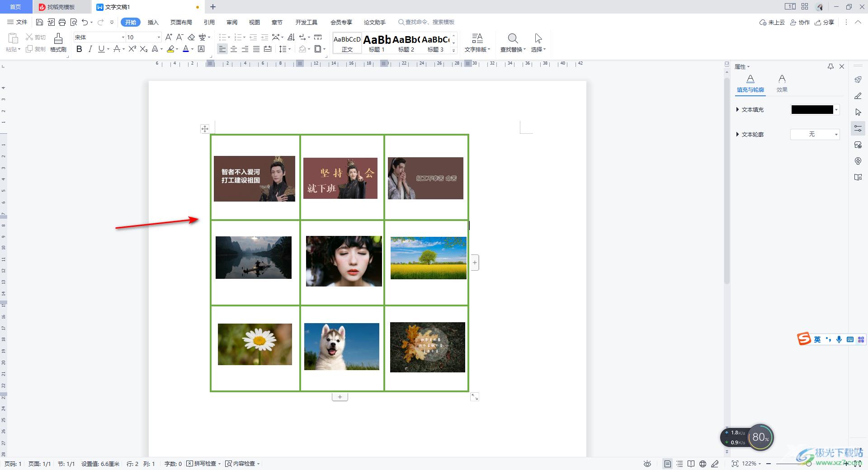Click the superscript X² icon

coord(132,49)
